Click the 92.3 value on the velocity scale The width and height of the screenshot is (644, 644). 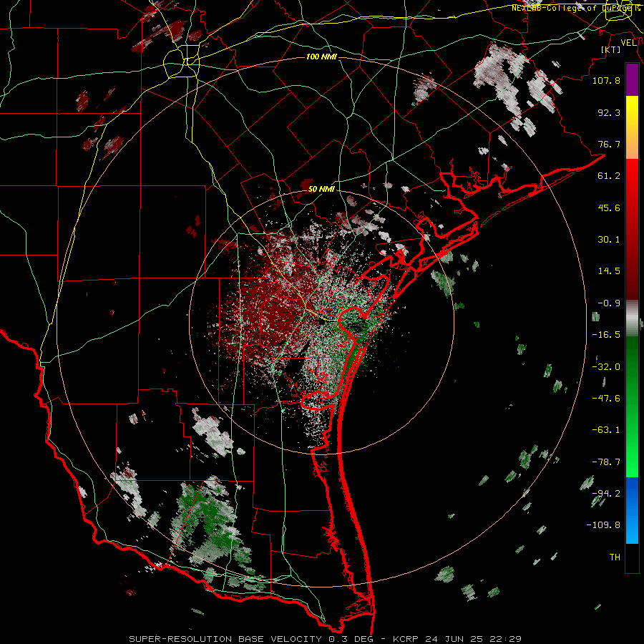[609, 112]
